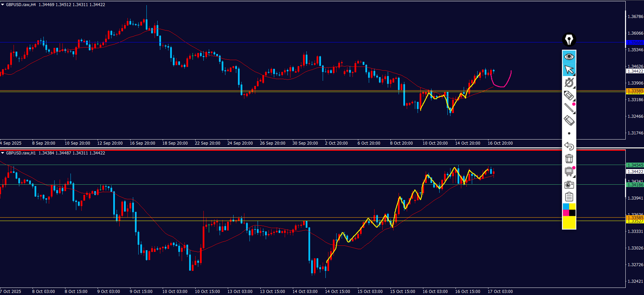Pick the black color swatch
This screenshot has height=295, width=644.
pos(572,213)
